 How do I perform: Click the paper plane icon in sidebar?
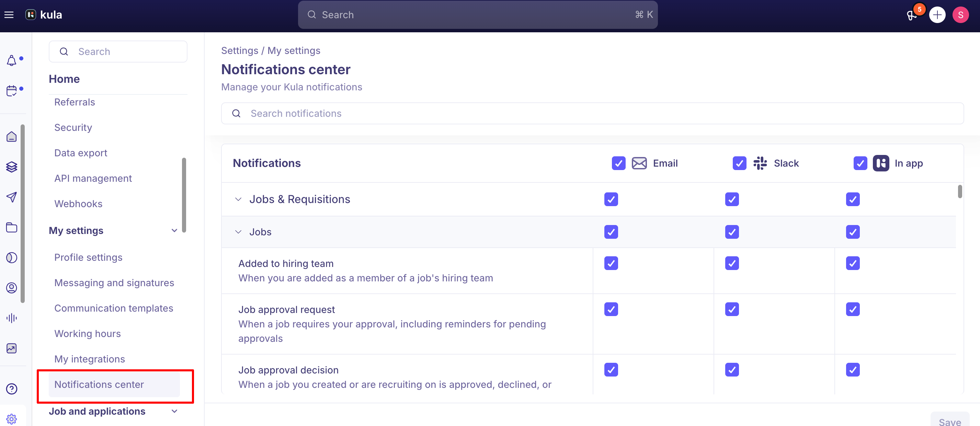pyautogui.click(x=12, y=197)
